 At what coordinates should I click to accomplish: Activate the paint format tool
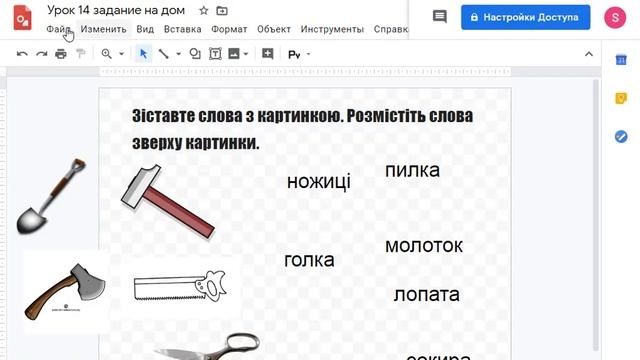80,54
